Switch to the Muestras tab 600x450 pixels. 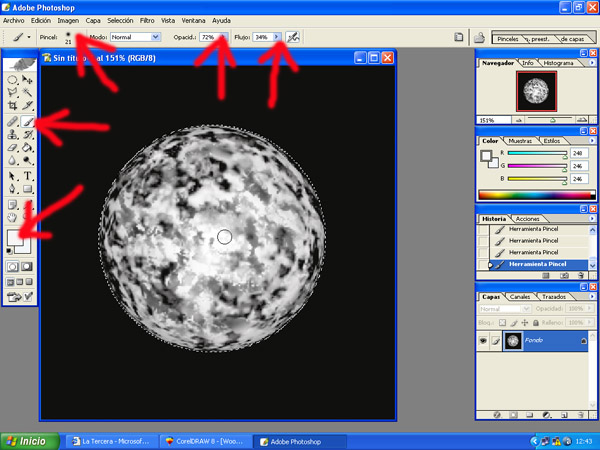coord(520,141)
